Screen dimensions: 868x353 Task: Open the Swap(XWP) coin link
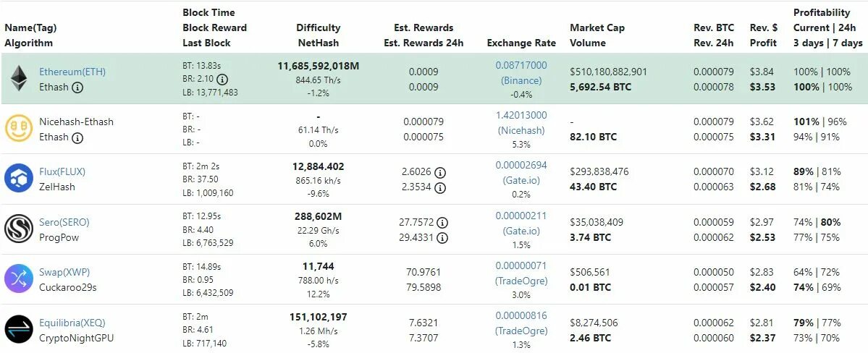coord(64,272)
